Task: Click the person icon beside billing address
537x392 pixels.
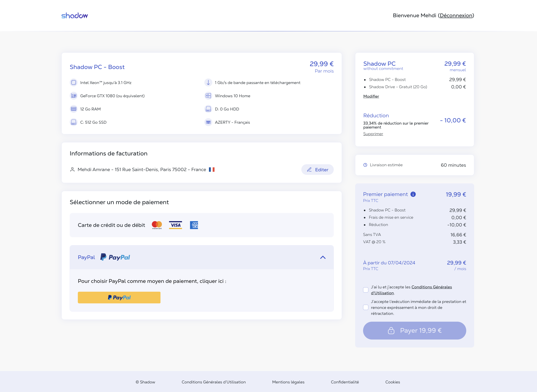Action: coord(72,169)
